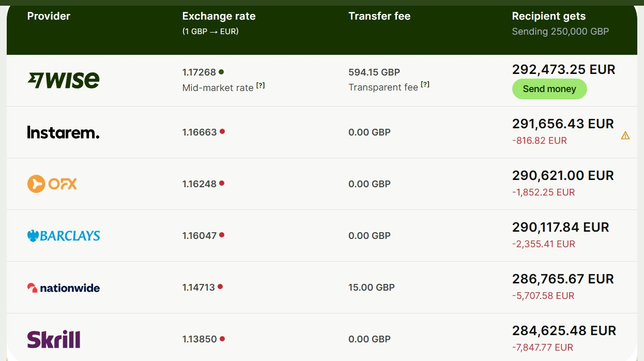Select the Transfer fee column header

(x=379, y=16)
